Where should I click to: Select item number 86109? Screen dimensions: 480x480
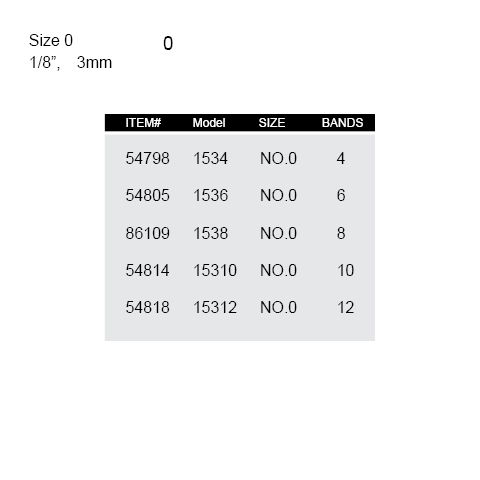147,233
